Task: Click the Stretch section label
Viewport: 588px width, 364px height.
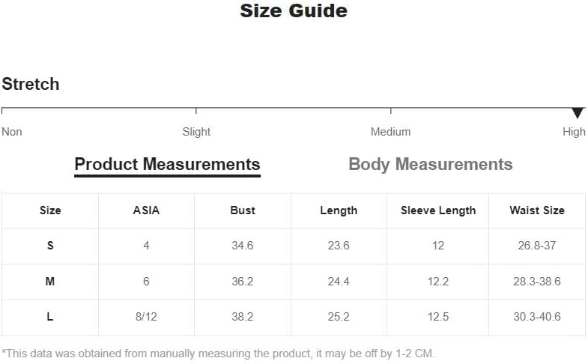Action: (31, 84)
